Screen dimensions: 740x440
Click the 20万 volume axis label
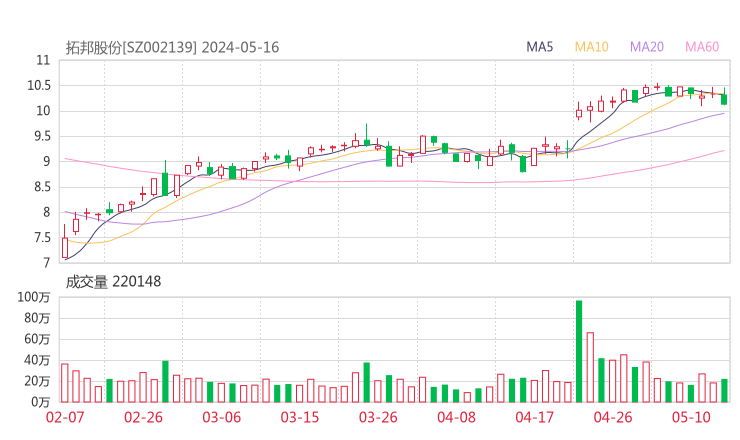37,381
